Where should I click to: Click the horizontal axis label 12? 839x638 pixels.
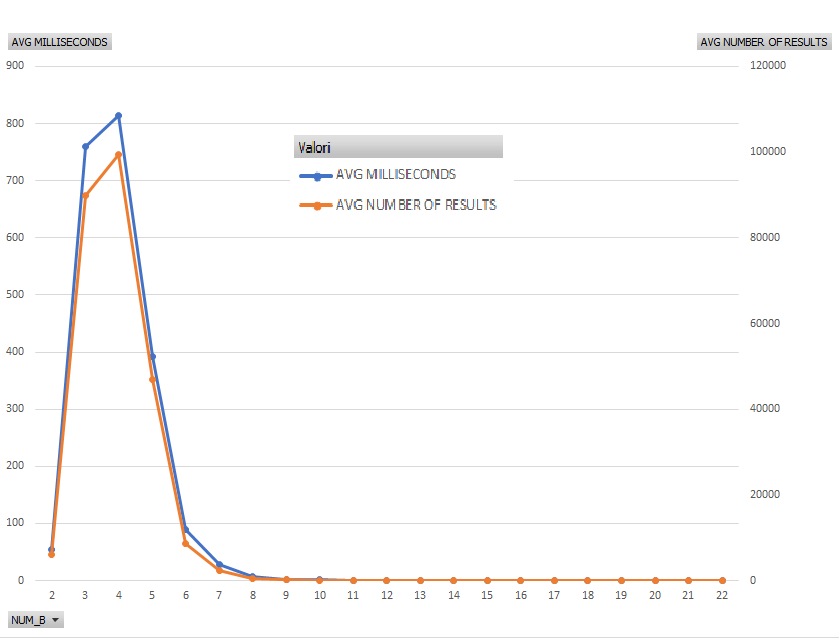pyautogui.click(x=387, y=595)
